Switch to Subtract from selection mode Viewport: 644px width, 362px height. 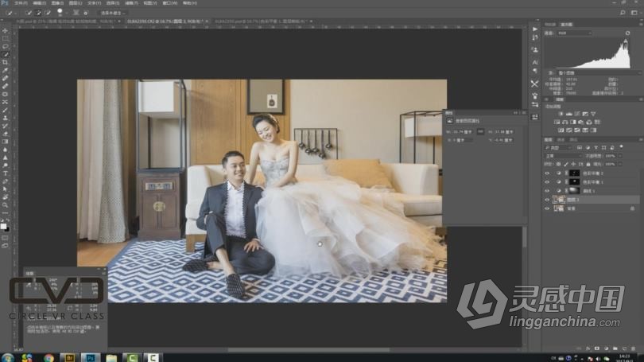48,13
